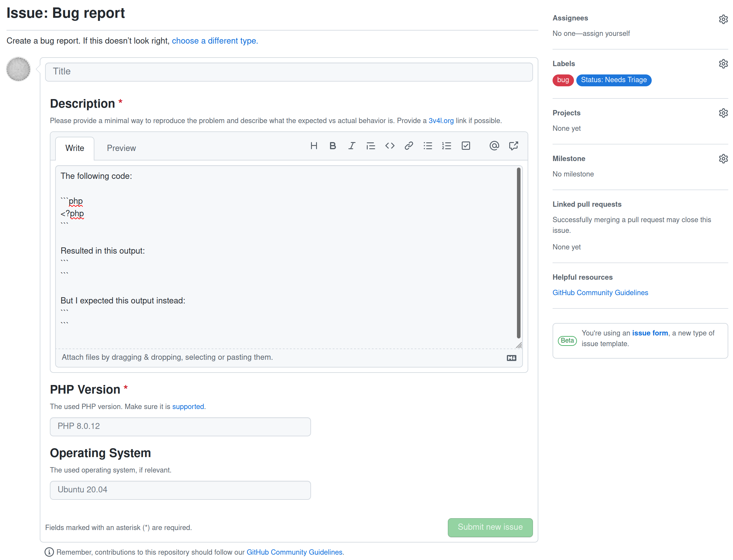This screenshot has width=733, height=560.
Task: Open the supported PHP versions link
Action: tap(188, 407)
